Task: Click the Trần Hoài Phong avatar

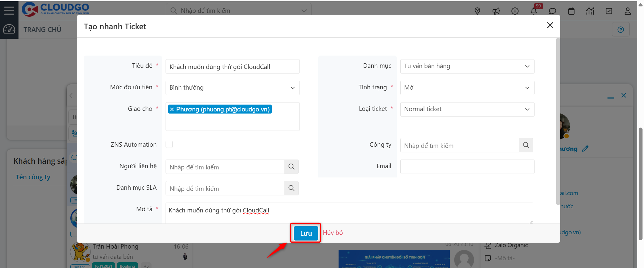Action: click(x=80, y=252)
